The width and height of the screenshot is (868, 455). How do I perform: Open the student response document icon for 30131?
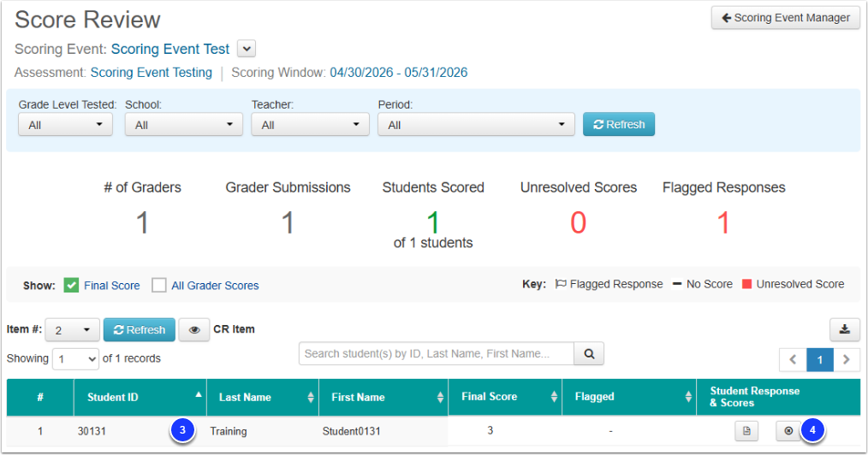[x=746, y=431]
